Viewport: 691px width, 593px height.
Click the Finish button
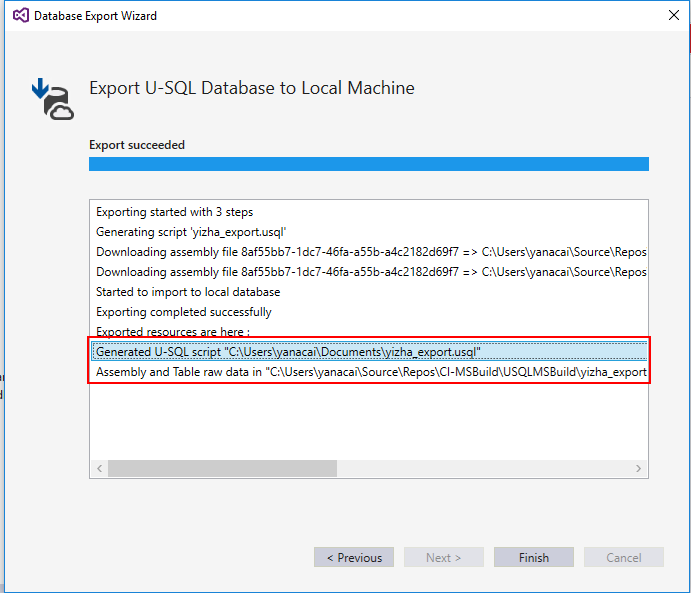tap(534, 557)
